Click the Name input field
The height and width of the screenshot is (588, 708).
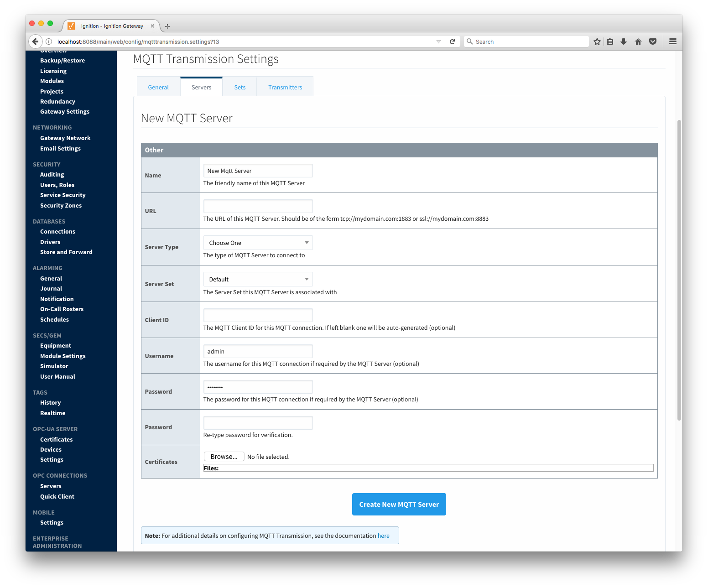[258, 171]
